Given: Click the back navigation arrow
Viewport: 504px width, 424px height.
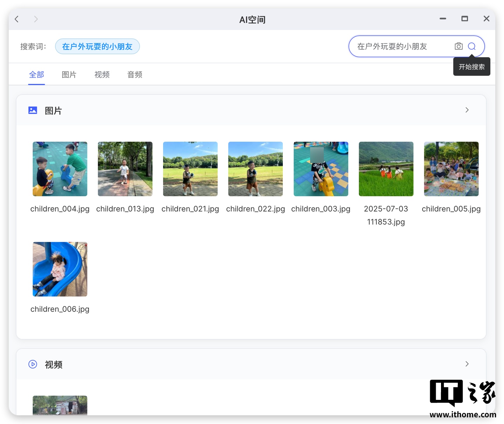Looking at the screenshot, I should [16, 19].
